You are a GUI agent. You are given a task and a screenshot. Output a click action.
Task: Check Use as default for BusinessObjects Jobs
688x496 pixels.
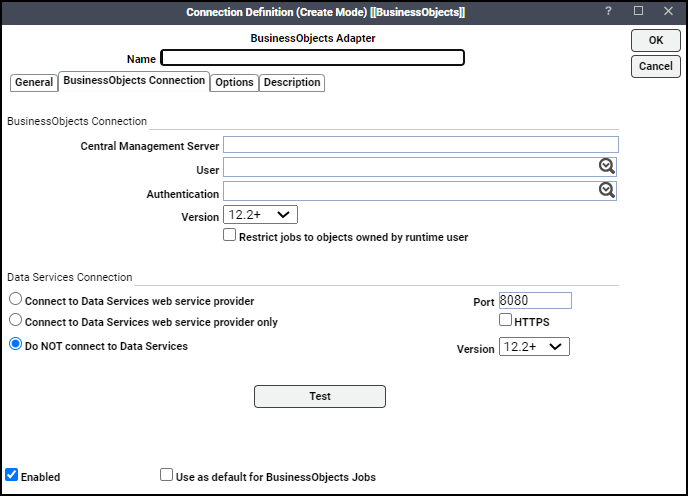166,474
